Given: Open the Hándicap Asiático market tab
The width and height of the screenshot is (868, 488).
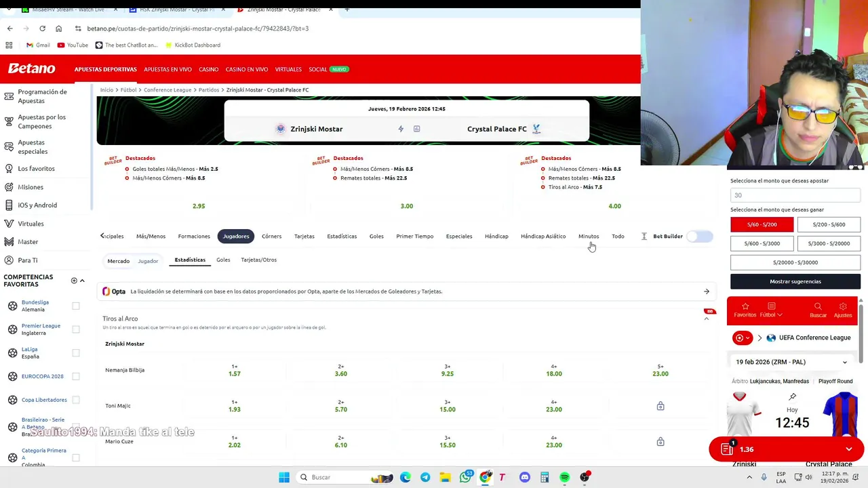Looking at the screenshot, I should (542, 236).
